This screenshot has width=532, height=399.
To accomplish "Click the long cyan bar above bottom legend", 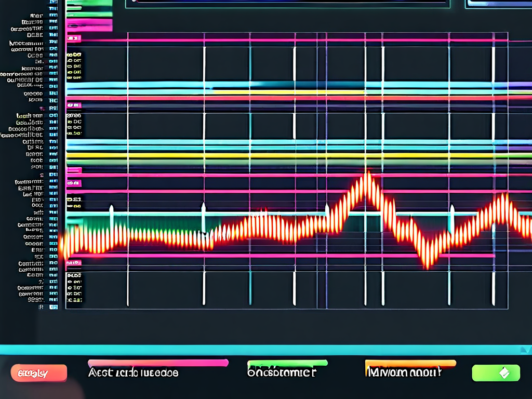I will coord(266,350).
